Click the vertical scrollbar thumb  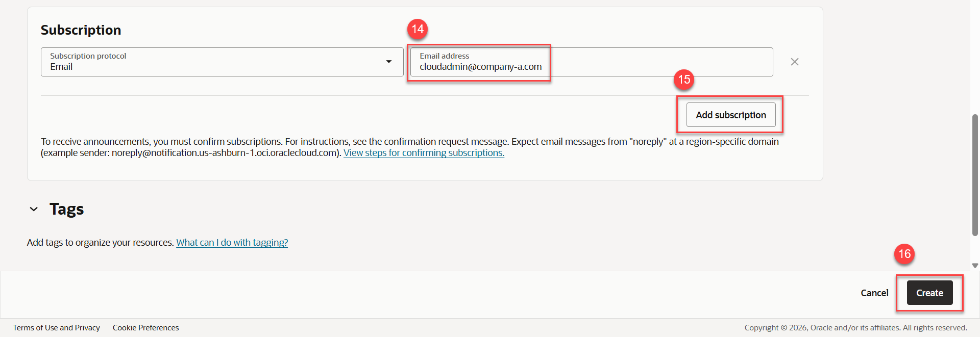point(975,175)
